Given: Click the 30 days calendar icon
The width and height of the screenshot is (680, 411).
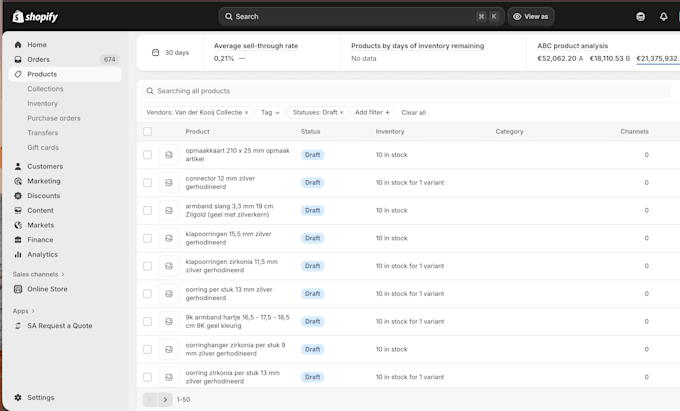Looking at the screenshot, I should click(155, 52).
